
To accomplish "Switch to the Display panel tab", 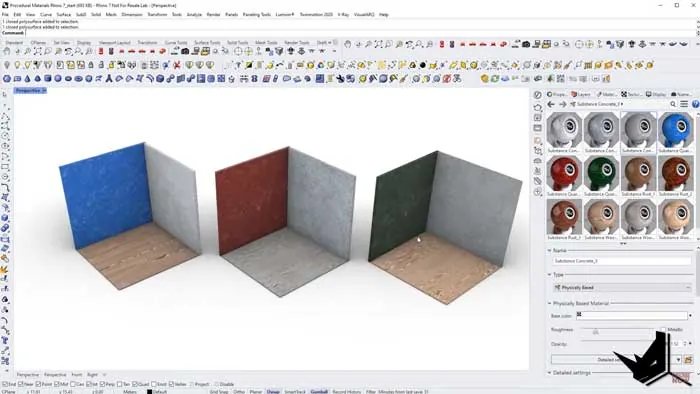I will [x=656, y=95].
